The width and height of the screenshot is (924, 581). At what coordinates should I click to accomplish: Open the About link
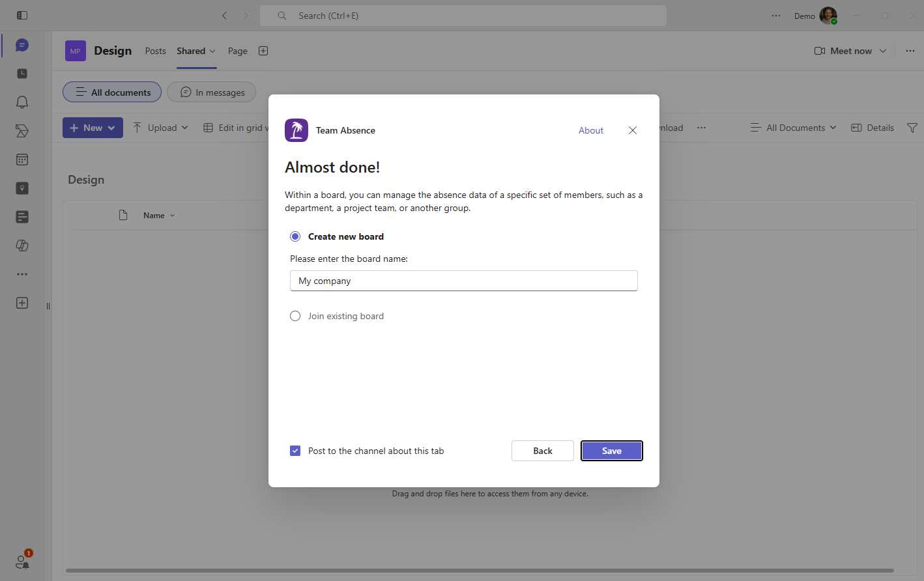coord(591,130)
